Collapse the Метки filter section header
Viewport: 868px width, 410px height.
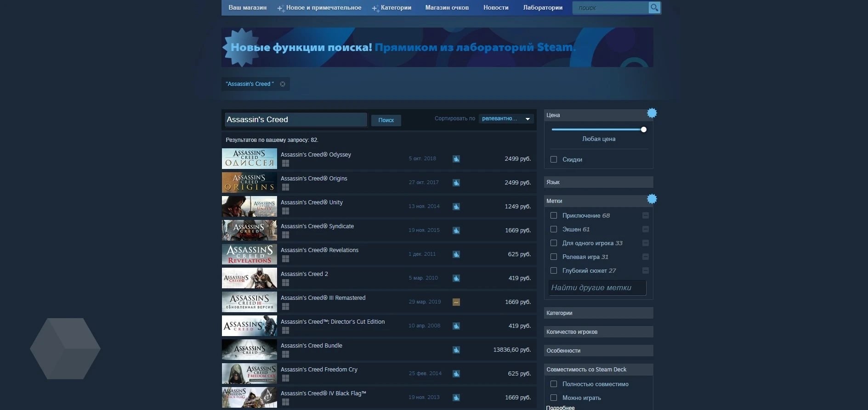pyautogui.click(x=598, y=201)
